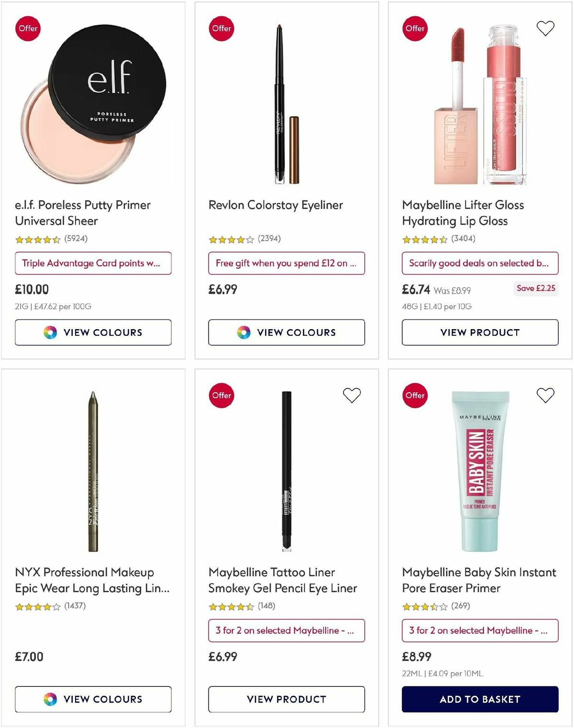The image size is (574, 728).
Task: Click the Offer badge on e.l.f. Poreless Putty Primer
Action: 28,28
